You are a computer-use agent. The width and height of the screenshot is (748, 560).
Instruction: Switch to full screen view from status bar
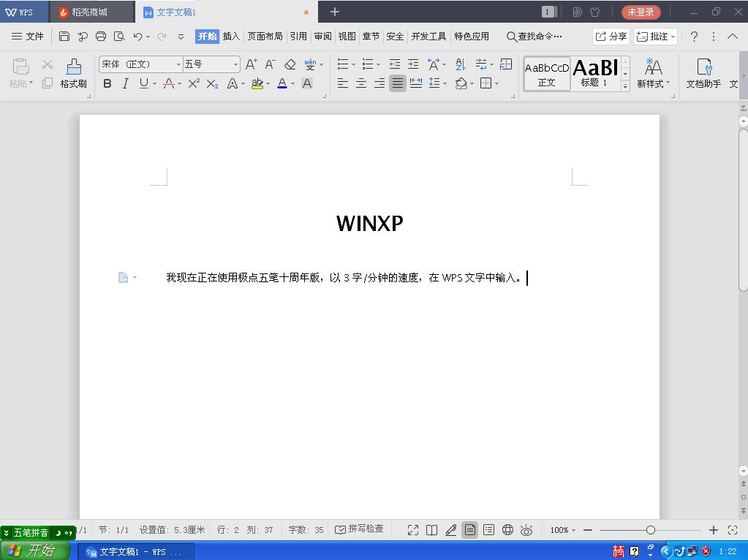(x=413, y=529)
